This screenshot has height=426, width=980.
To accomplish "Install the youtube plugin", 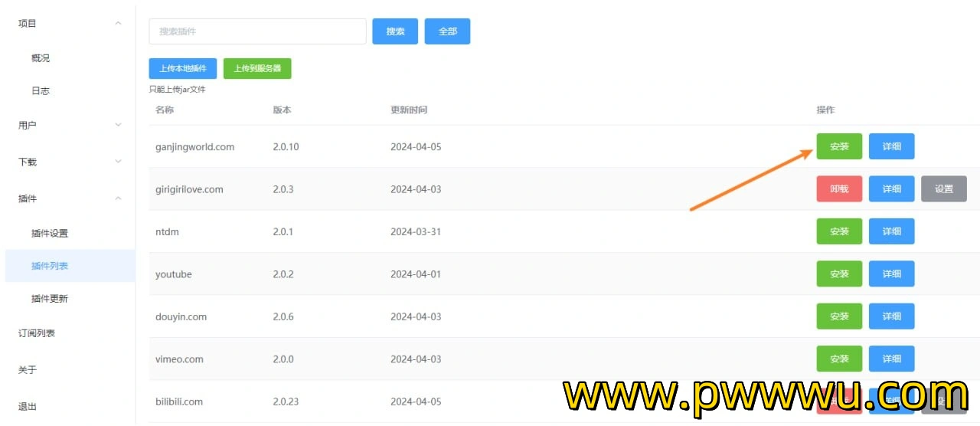I will coord(839,274).
